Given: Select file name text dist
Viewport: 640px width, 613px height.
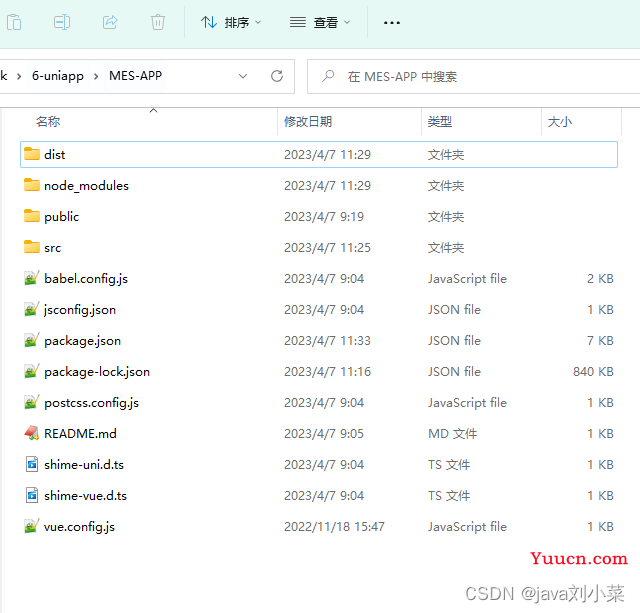Looking at the screenshot, I should [55, 155].
